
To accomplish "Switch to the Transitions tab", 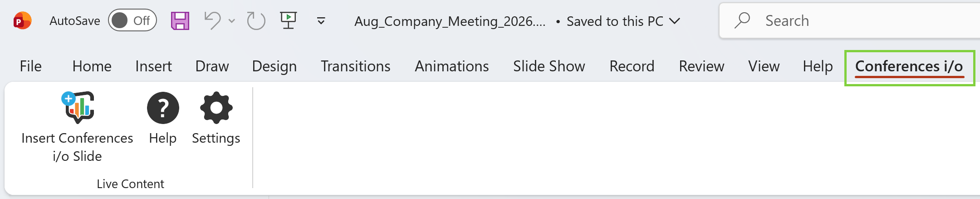I will [x=355, y=66].
